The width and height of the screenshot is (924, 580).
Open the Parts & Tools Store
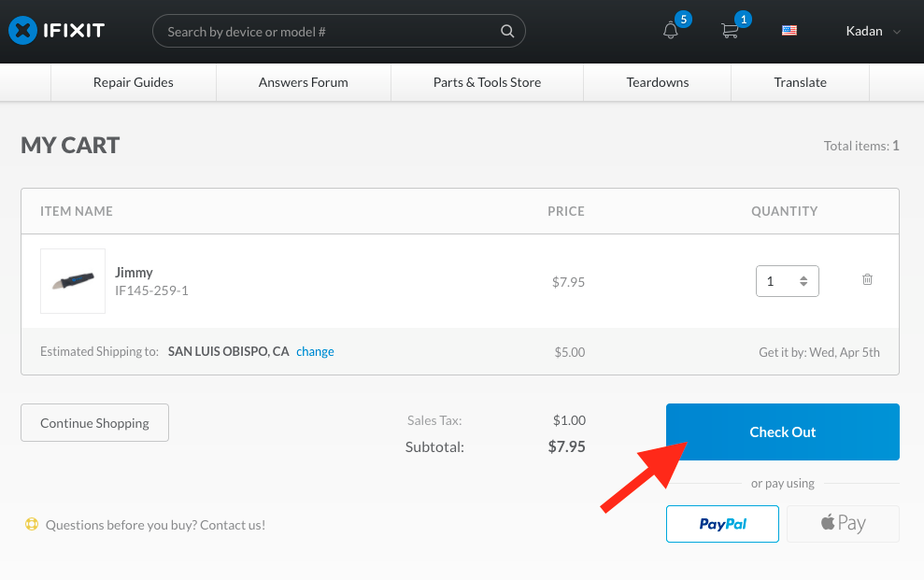(x=487, y=82)
